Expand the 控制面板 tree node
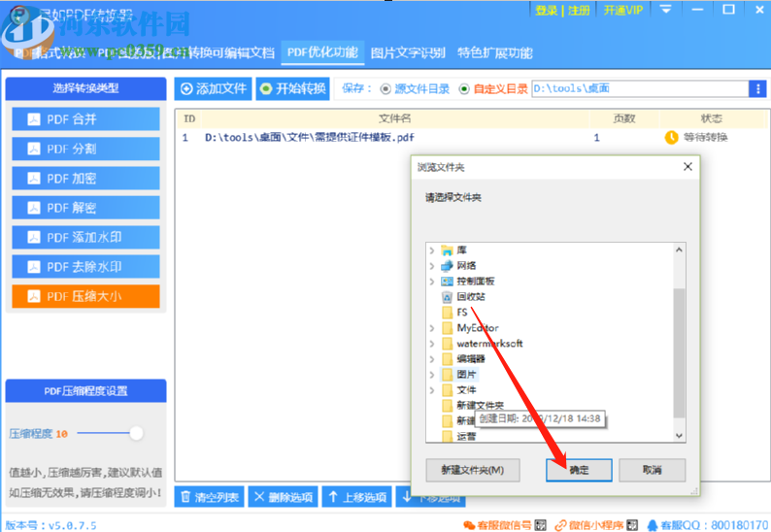Image resolution: width=771 pixels, height=532 pixels. (432, 282)
